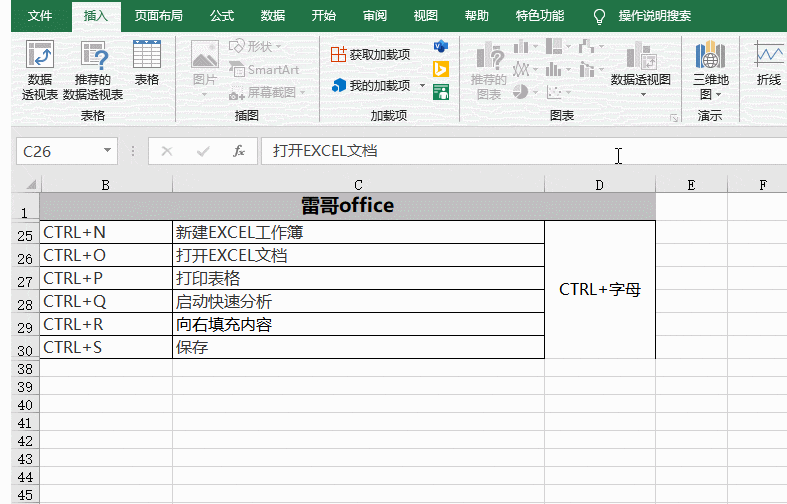Insert a statistic chart
787x504 pixels.
click(558, 69)
